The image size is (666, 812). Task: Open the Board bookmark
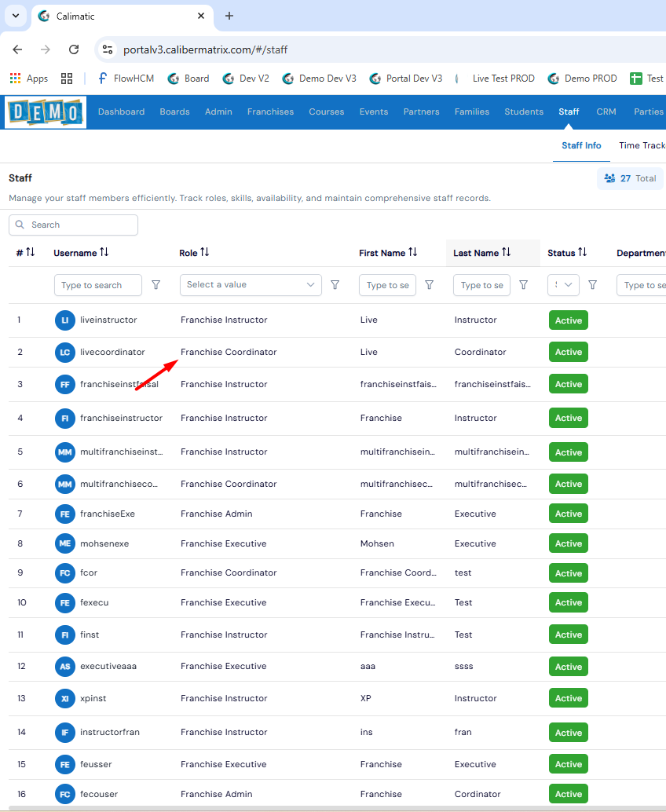point(188,79)
